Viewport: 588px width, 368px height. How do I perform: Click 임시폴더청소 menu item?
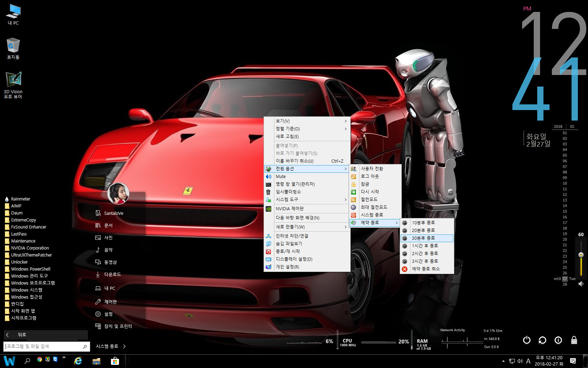pos(307,192)
